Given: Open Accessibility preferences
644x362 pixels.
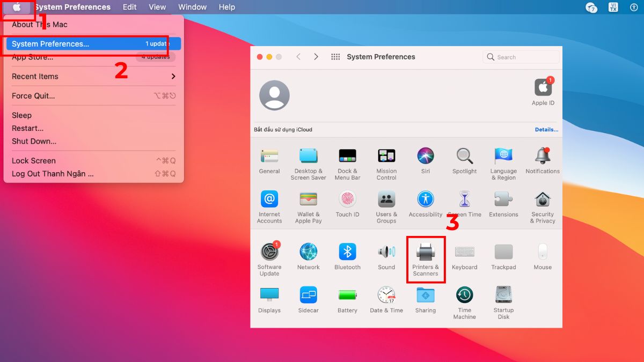Looking at the screenshot, I should (x=426, y=204).
